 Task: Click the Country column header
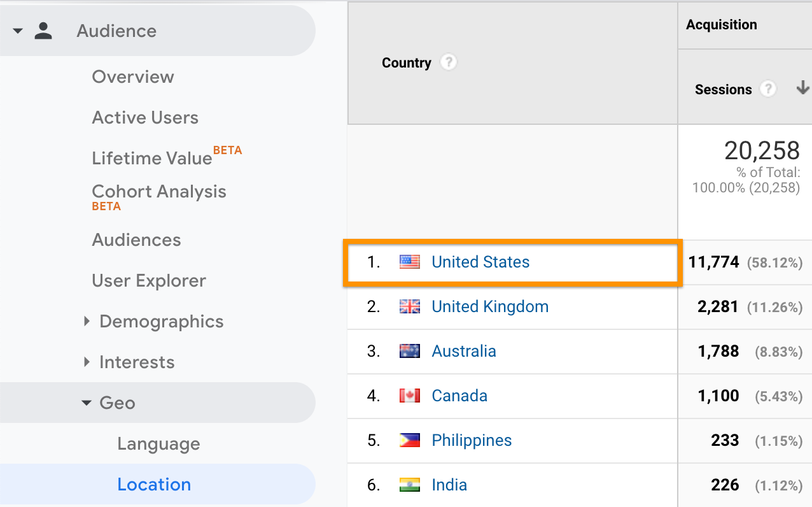(x=406, y=63)
